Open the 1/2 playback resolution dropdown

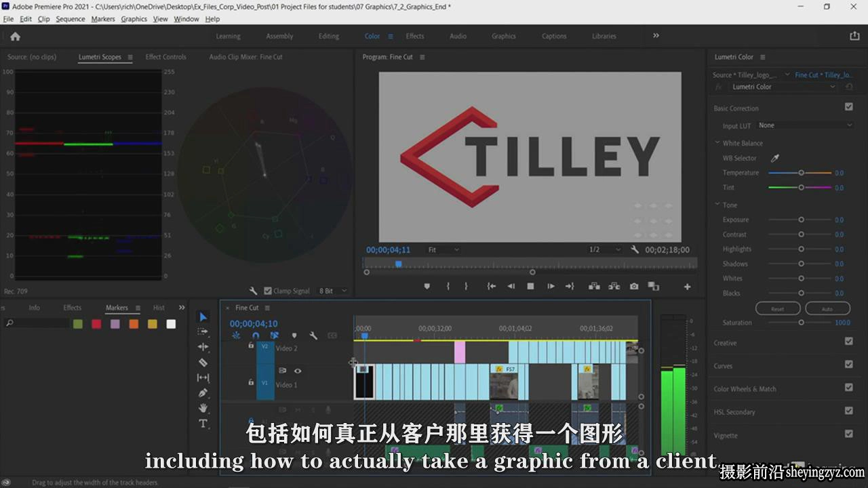[605, 249]
